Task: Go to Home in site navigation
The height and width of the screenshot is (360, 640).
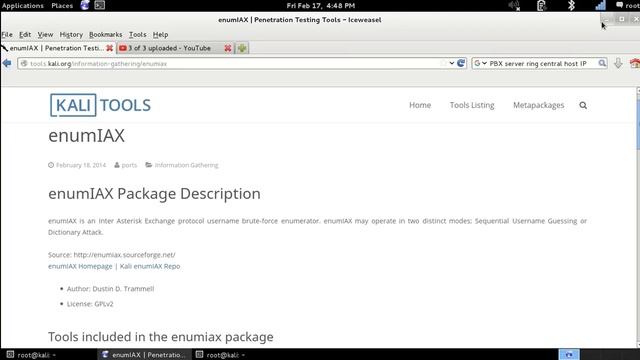Action: (x=420, y=105)
